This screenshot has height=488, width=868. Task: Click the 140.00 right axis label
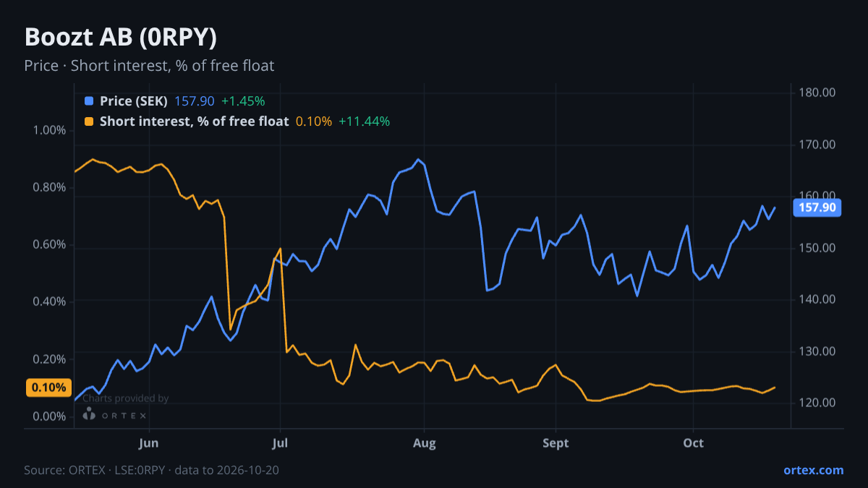(x=817, y=299)
